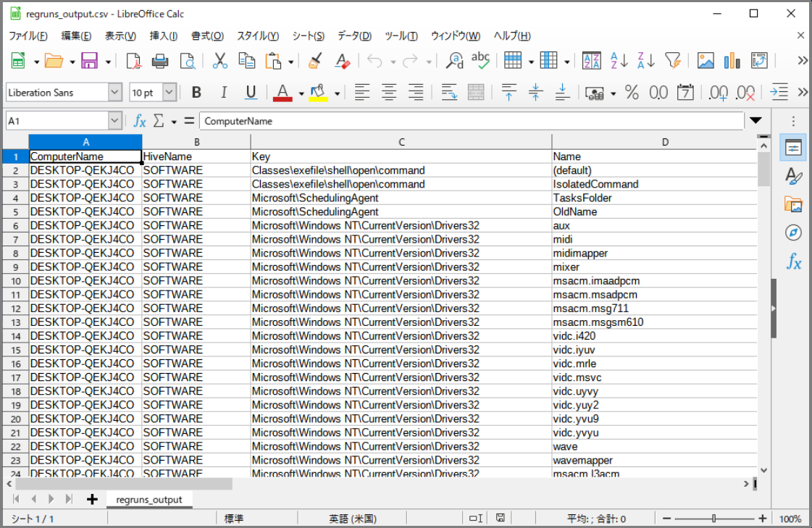This screenshot has height=528, width=812.
Task: Export directly as PDF
Action: point(133,61)
